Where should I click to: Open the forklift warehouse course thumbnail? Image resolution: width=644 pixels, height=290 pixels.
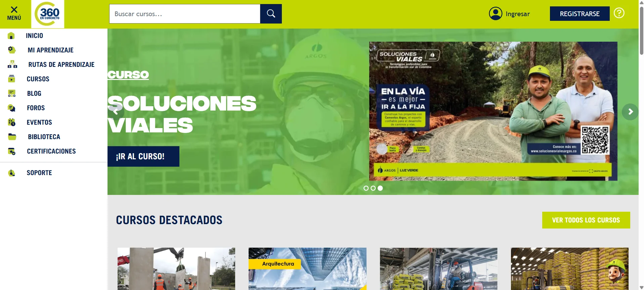438,269
